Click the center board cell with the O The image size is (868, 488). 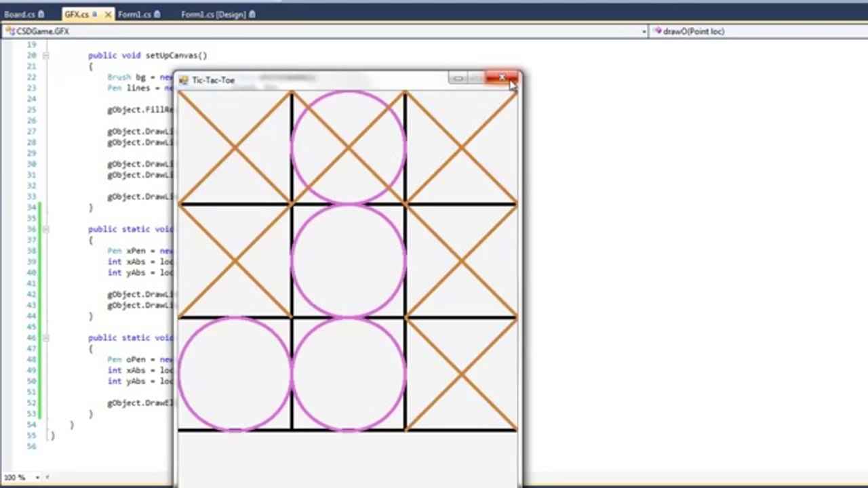point(349,260)
